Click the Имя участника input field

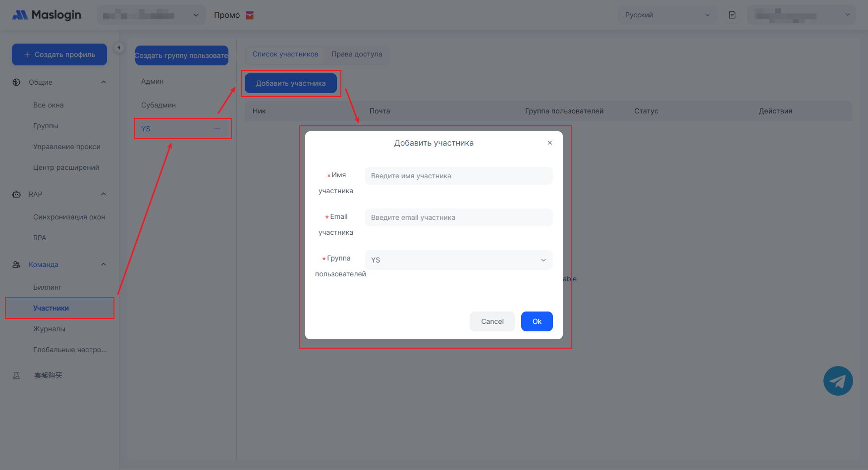click(x=458, y=176)
